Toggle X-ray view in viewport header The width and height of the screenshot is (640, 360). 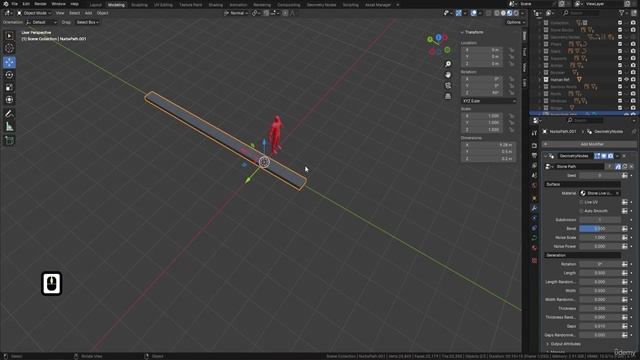pyautogui.click(x=488, y=13)
